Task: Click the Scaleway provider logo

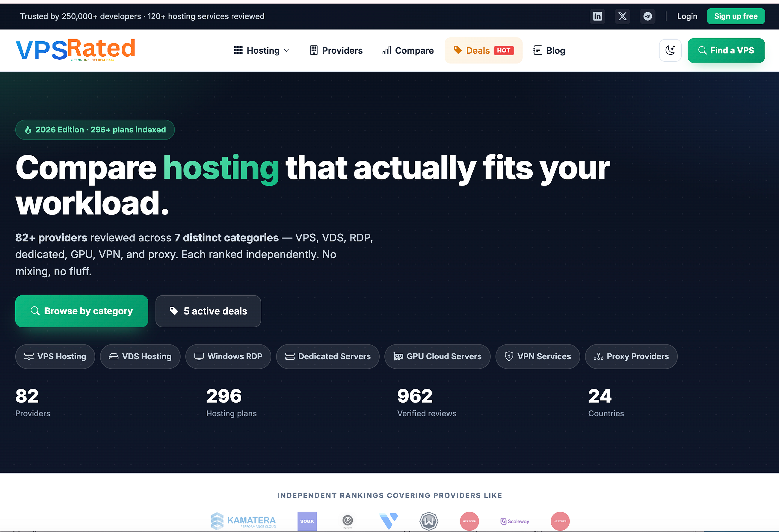Action: pyautogui.click(x=515, y=521)
